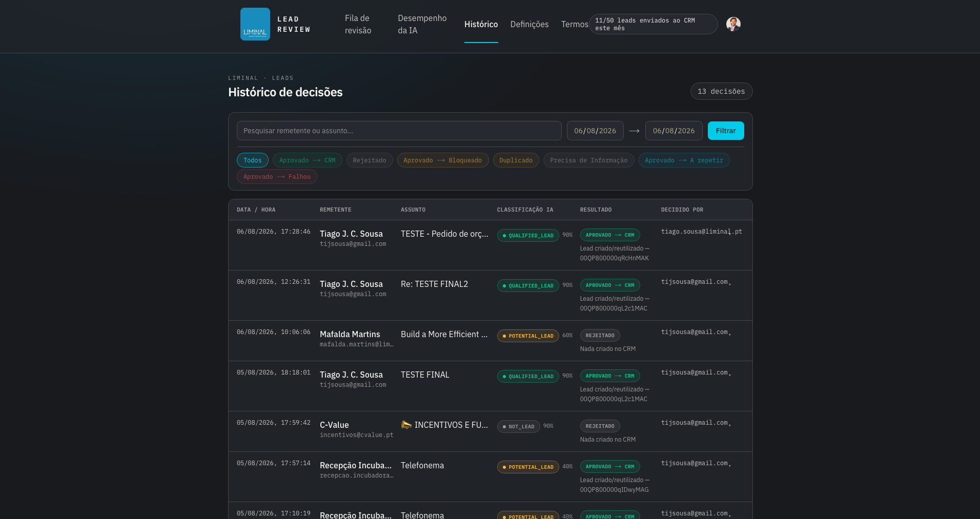Click the Mafalda Martins sender name
The width and height of the screenshot is (980, 519).
(x=350, y=334)
